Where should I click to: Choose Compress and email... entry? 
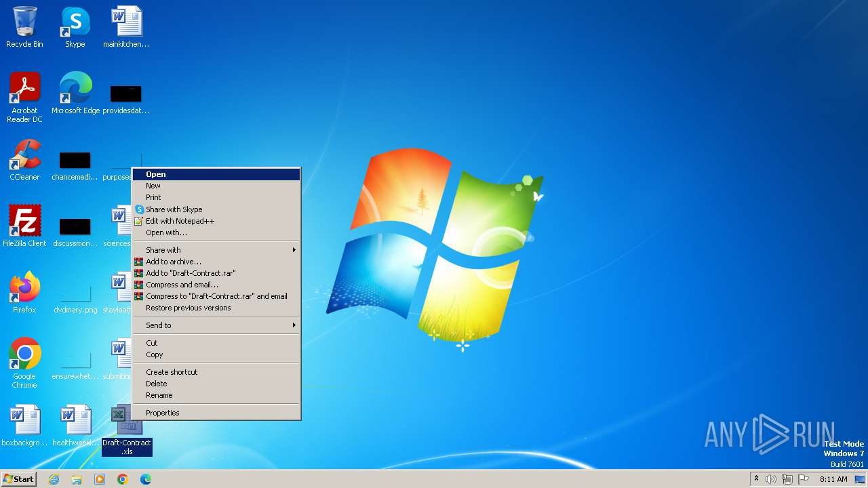pos(216,285)
